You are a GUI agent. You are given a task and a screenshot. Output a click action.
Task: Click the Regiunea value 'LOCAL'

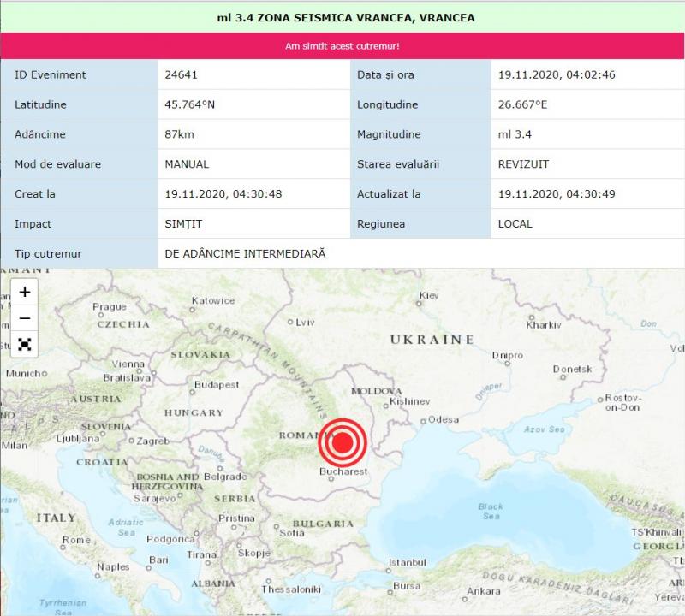[x=514, y=223]
